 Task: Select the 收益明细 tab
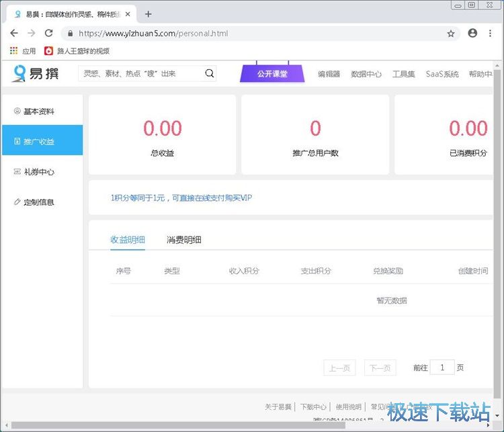(x=128, y=240)
